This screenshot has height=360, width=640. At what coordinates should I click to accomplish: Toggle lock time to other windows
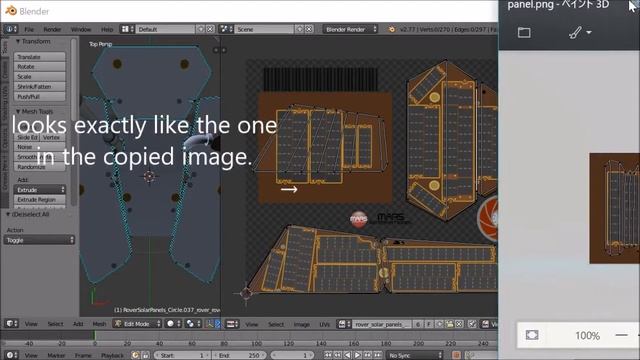point(145,355)
